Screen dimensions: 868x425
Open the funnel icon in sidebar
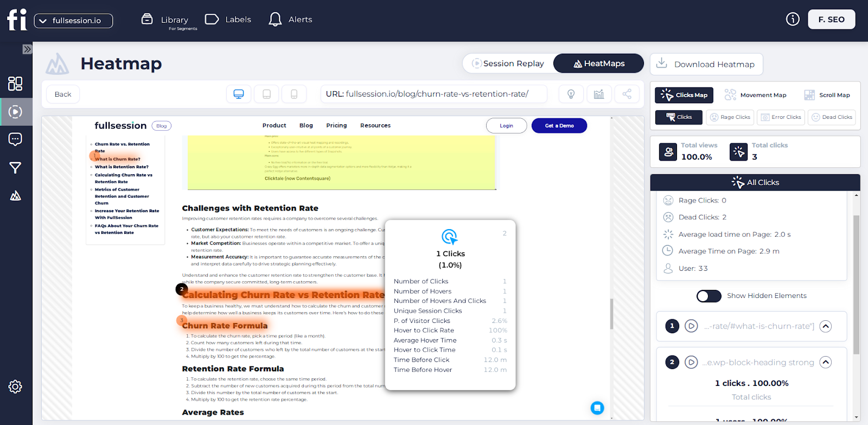15,168
